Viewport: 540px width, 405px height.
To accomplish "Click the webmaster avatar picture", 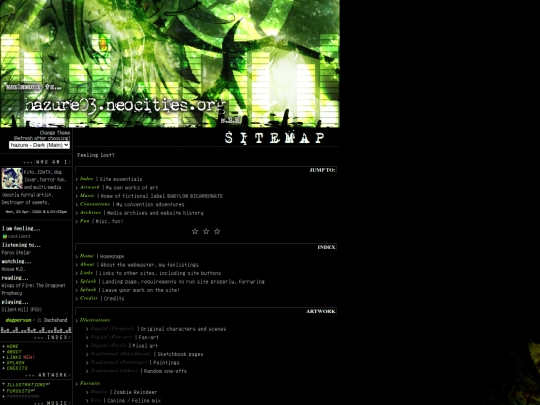I will coord(12,178).
